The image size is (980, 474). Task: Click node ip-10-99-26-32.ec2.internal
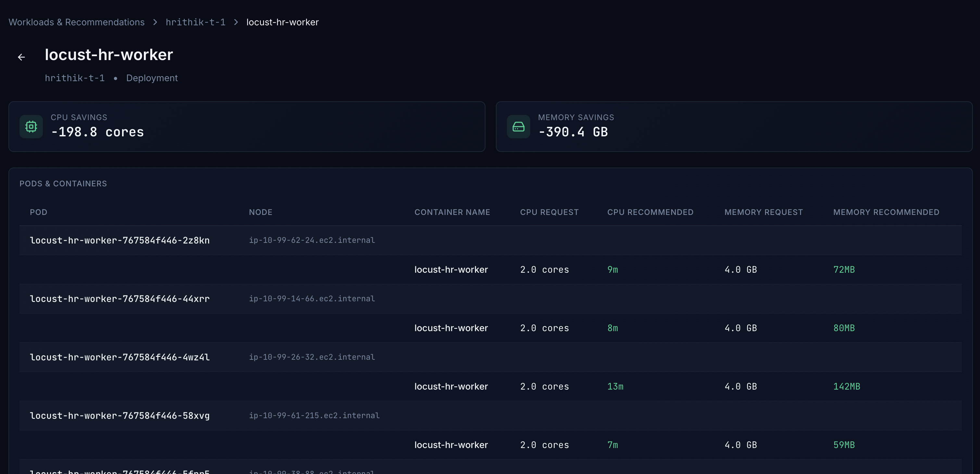[x=312, y=357]
